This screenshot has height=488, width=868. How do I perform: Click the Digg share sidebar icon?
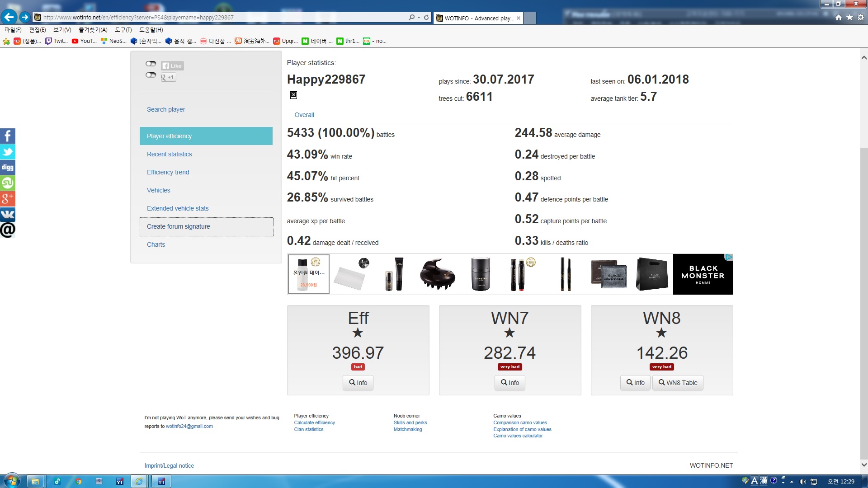click(8, 167)
